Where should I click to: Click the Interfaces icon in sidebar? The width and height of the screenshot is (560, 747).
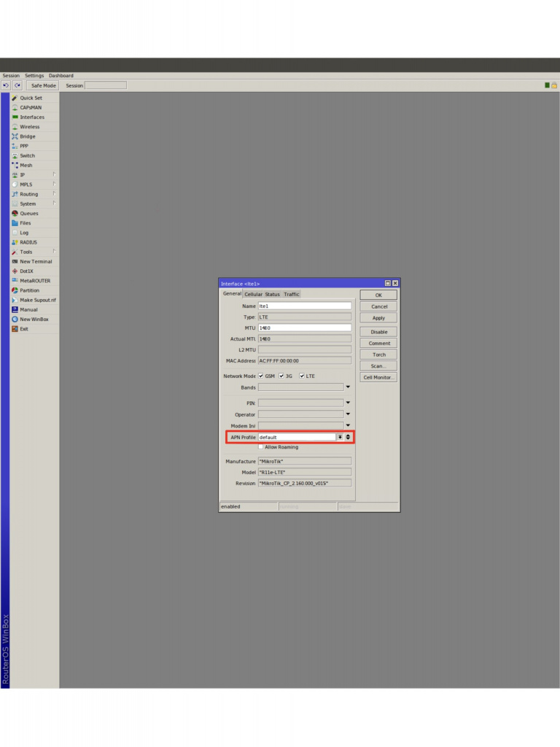(x=15, y=117)
